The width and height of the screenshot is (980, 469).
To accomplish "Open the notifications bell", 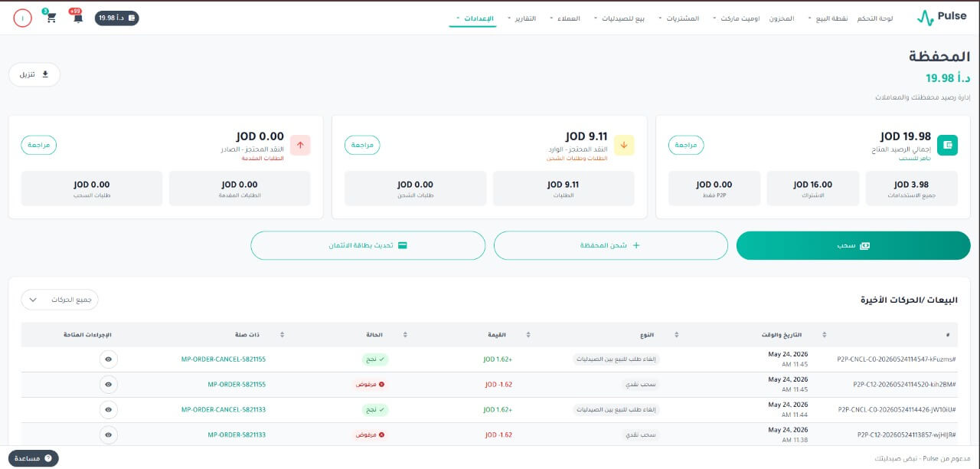I will tap(78, 18).
